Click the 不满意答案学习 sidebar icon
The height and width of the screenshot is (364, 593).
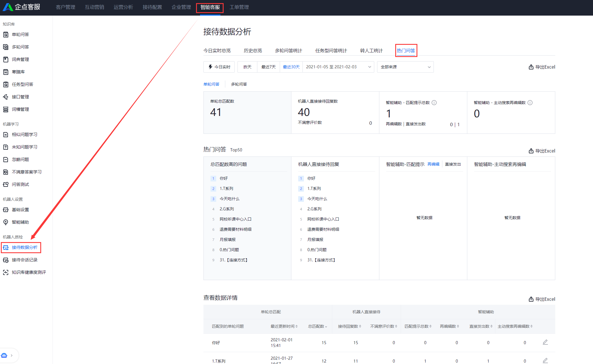pos(6,172)
